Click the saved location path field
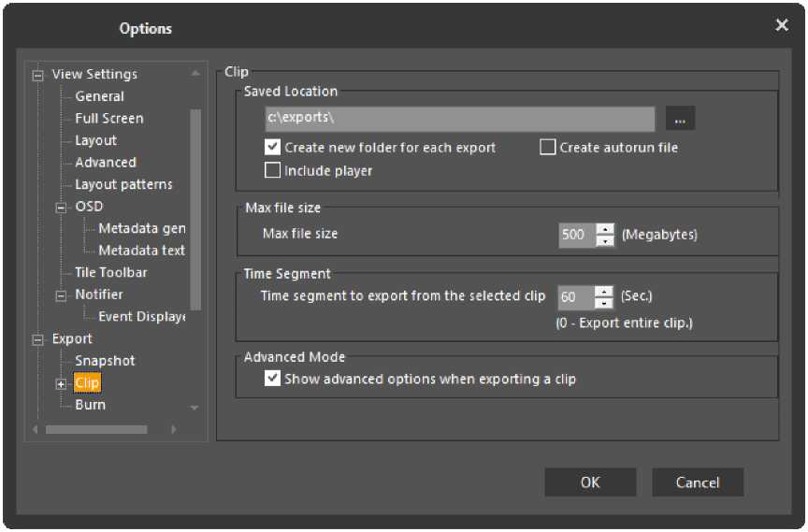 point(459,119)
